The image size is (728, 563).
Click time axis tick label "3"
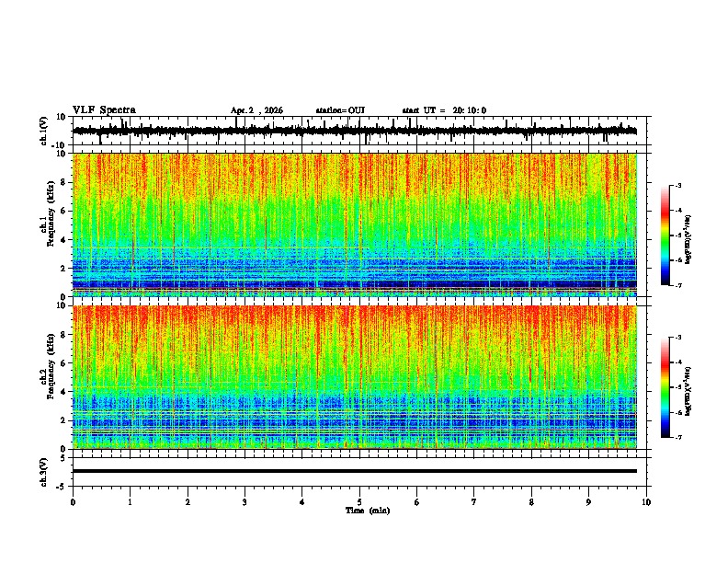point(245,502)
